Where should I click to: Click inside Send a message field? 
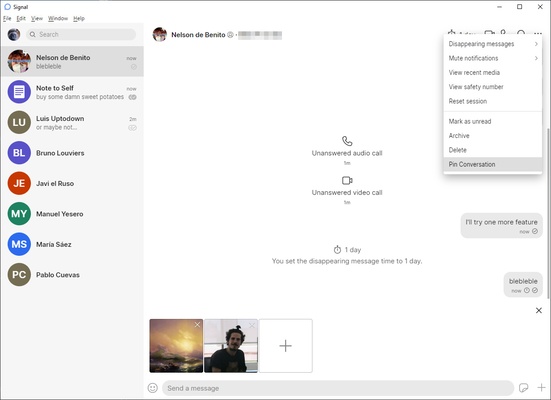pyautogui.click(x=338, y=388)
